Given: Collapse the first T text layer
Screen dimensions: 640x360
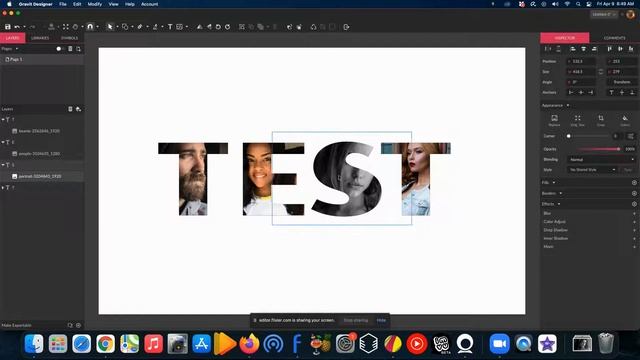Looking at the screenshot, I should [3, 120].
